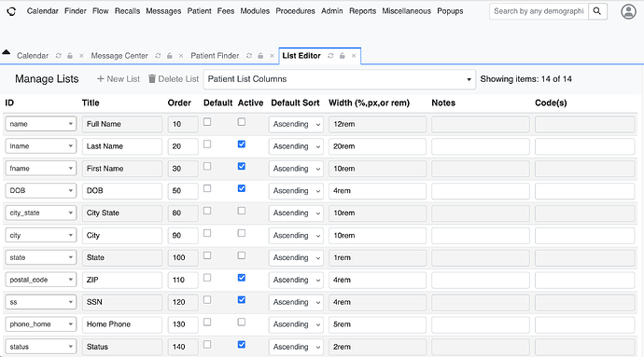Toggle Active checkbox for Home Phone row
Viewport: 644px width, 357px height.
[242, 323]
